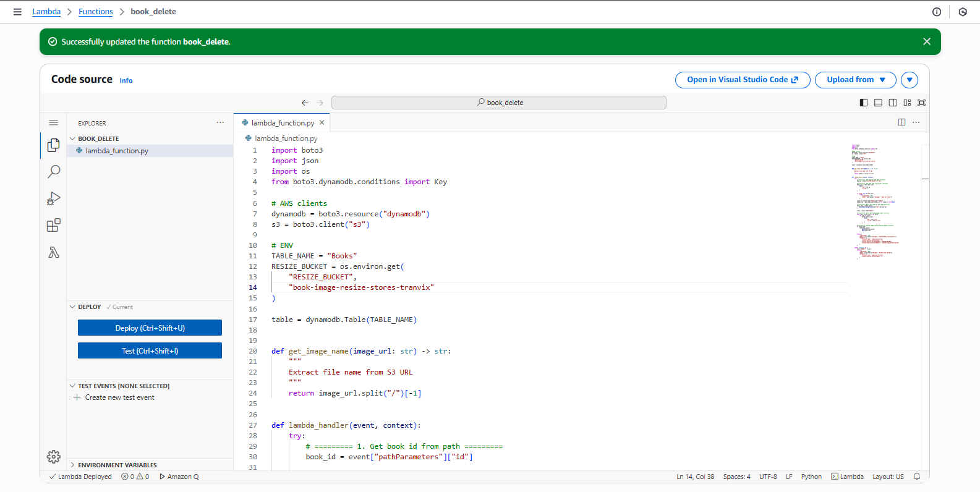Open Explorer Views and More Actions ellipsis

coord(220,123)
